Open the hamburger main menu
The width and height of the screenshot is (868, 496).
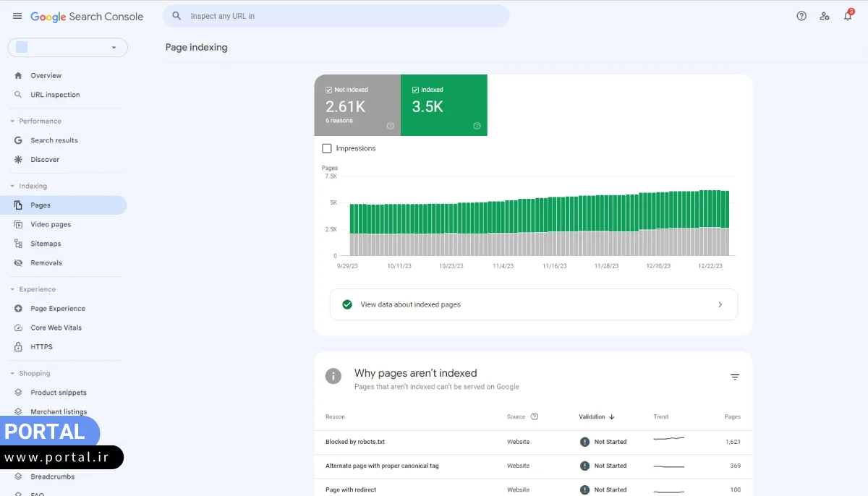17,16
